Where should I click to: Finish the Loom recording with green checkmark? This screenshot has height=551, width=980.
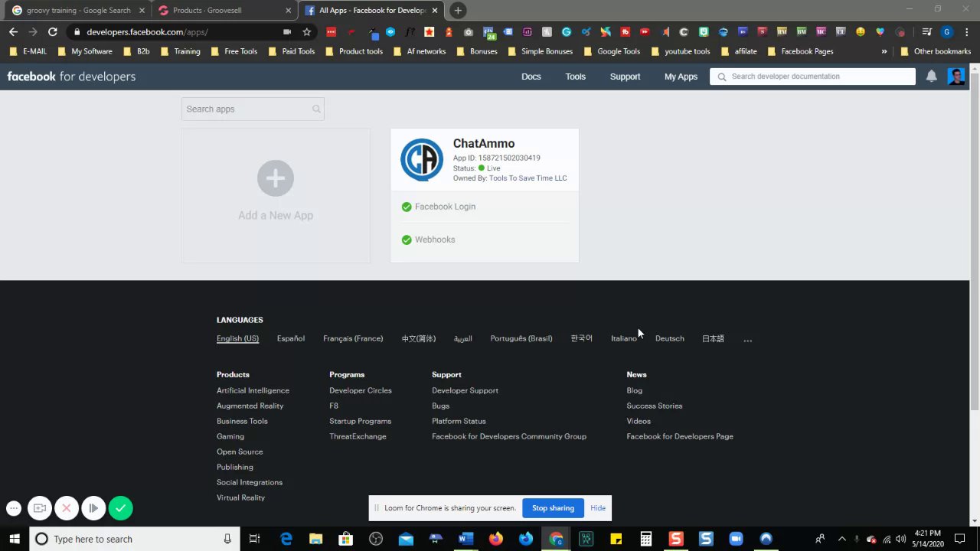pos(120,508)
